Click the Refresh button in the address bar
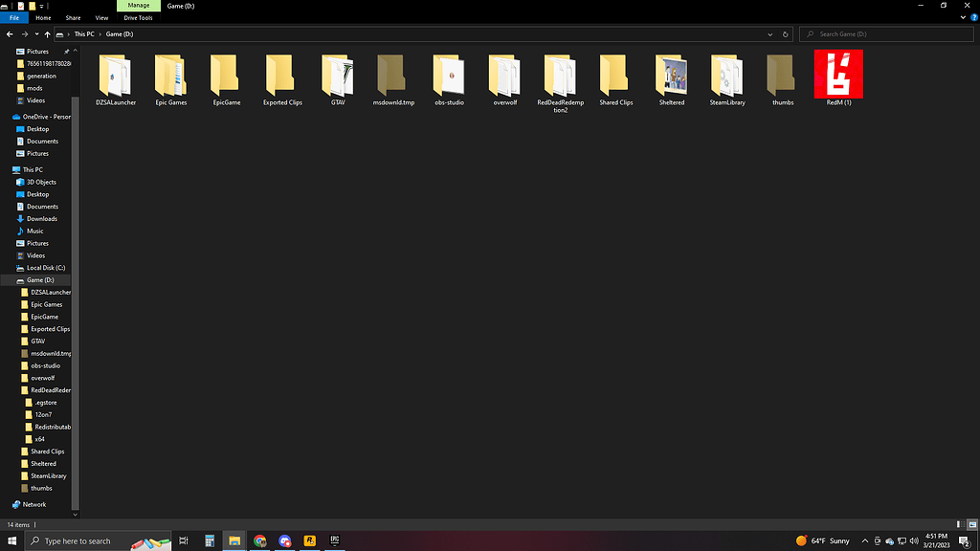Screen dimensions: 980x551 [786, 34]
